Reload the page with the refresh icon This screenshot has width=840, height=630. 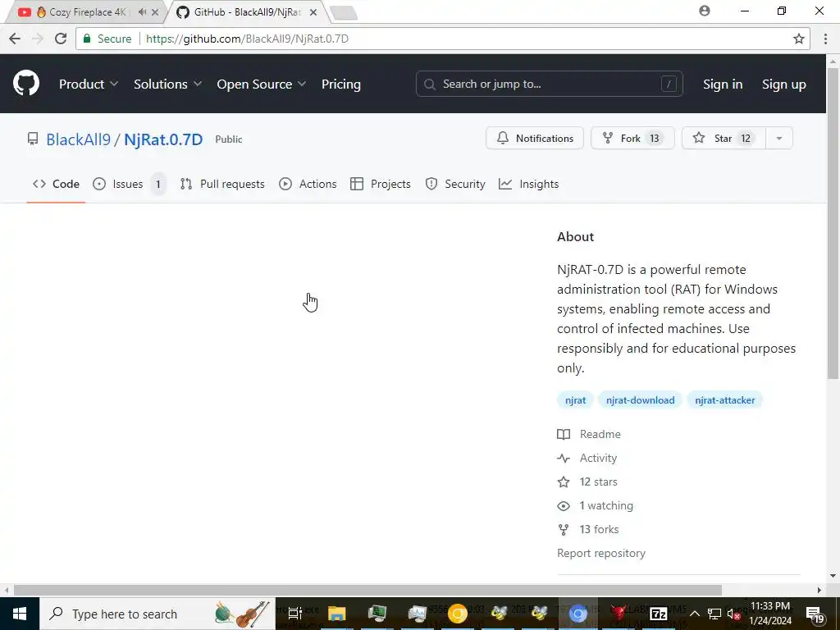(61, 39)
